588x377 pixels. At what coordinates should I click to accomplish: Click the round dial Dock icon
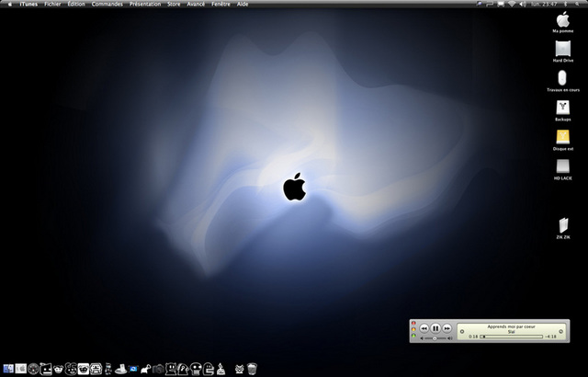point(33,369)
